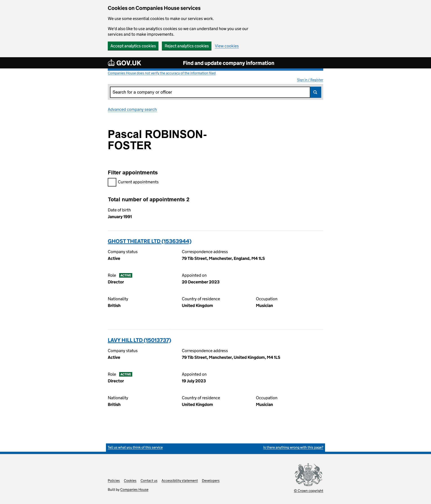Click appointed date 19 July 2023
The height and width of the screenshot is (504, 431).
[x=194, y=381]
